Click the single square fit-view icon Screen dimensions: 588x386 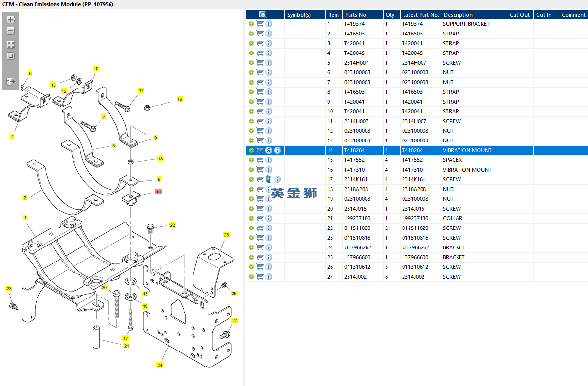tap(11, 56)
